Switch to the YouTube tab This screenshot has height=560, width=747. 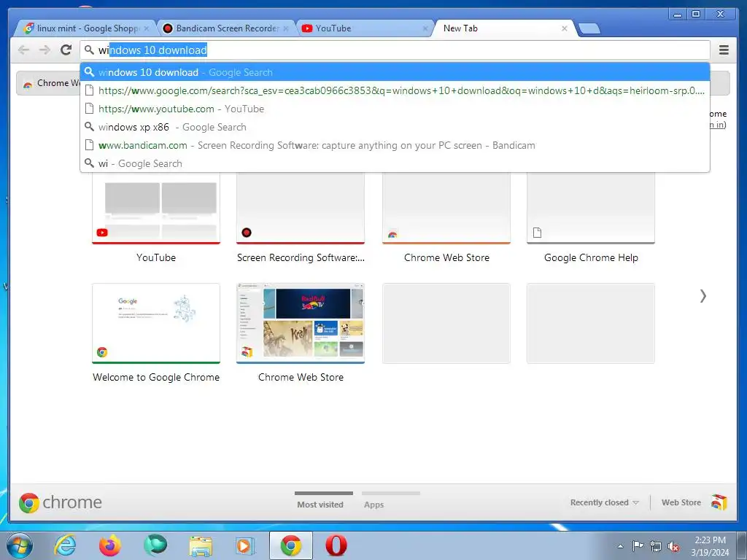click(x=365, y=28)
